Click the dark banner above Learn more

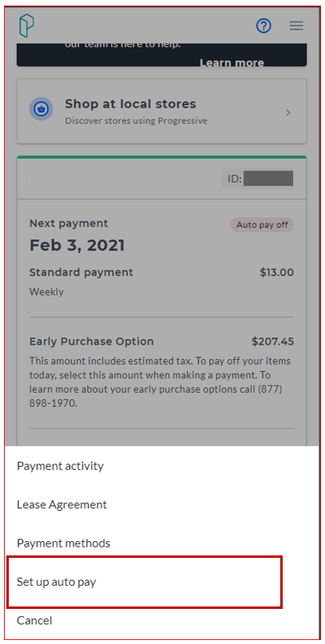[161, 54]
